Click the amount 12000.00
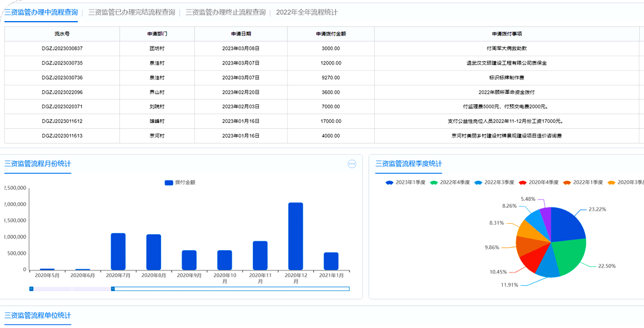 pos(331,63)
